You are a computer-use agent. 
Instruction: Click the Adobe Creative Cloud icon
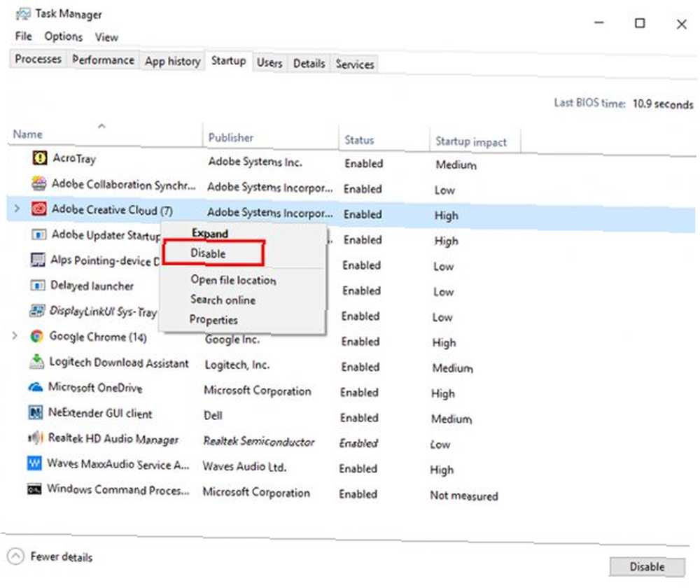[38, 209]
